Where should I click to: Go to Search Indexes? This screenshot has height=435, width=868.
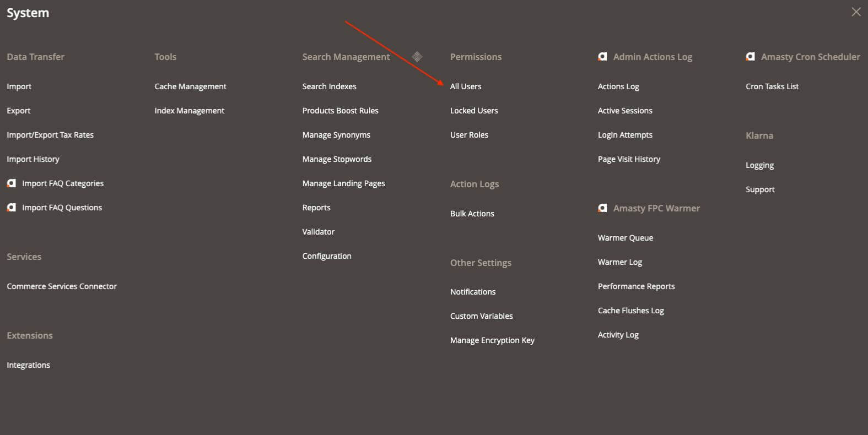pos(330,86)
